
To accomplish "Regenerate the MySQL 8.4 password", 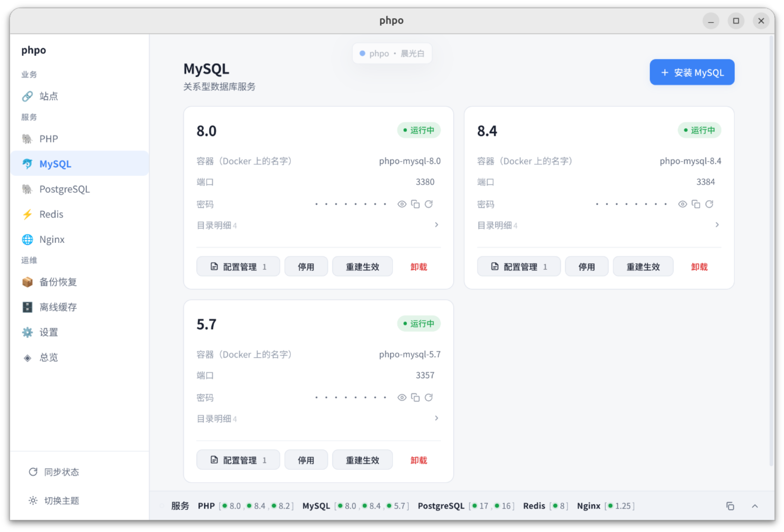I will click(709, 204).
